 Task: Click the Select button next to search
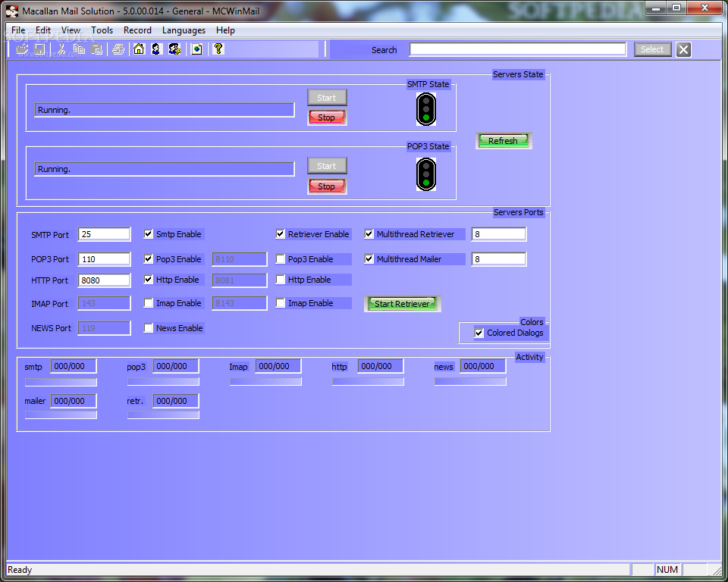click(652, 49)
